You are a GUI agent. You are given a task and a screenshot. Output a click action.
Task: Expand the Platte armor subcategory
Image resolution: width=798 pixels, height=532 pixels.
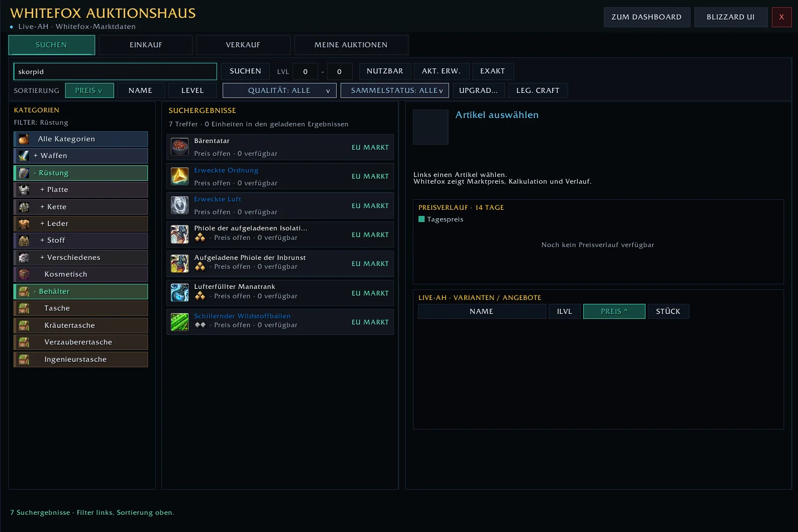coord(81,190)
